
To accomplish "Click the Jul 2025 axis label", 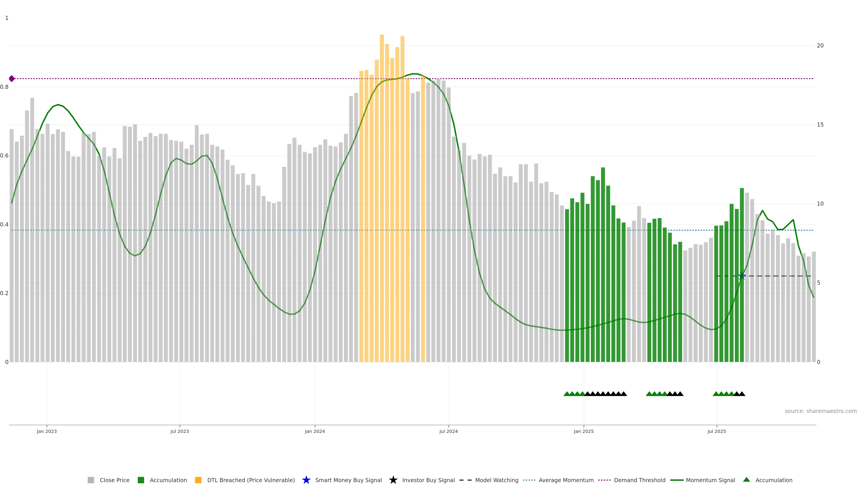I will (716, 431).
